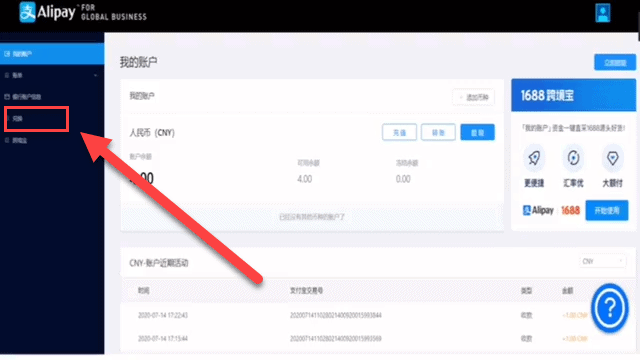Click the diamond icon above 大额付
The width and height of the screenshot is (640, 360).
(612, 158)
